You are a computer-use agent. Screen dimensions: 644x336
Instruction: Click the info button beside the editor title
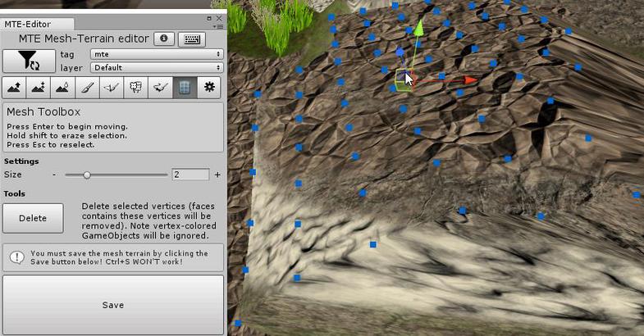[164, 39]
